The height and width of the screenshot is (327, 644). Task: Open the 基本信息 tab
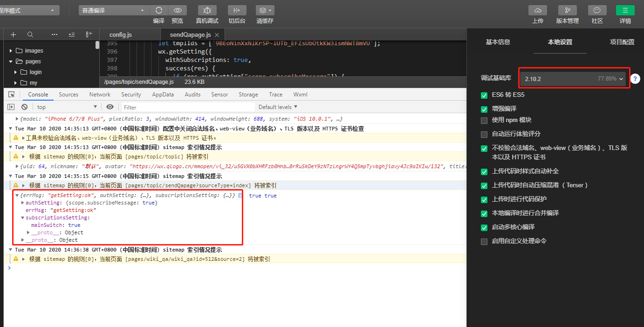point(498,42)
